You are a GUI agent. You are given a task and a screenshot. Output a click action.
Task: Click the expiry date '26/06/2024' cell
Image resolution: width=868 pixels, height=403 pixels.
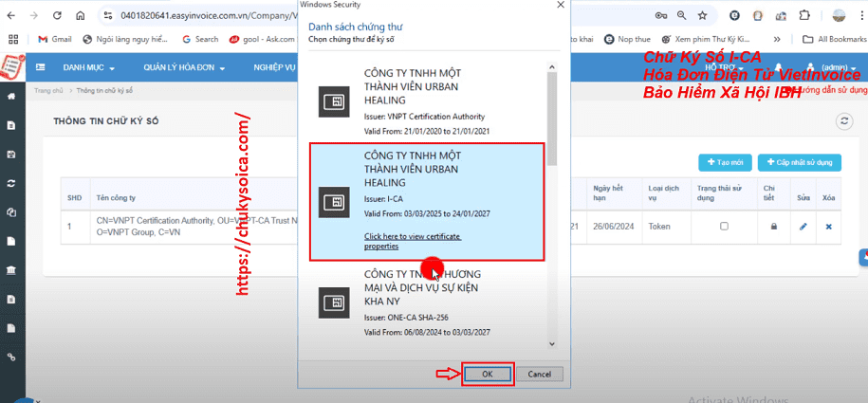pyautogui.click(x=614, y=227)
